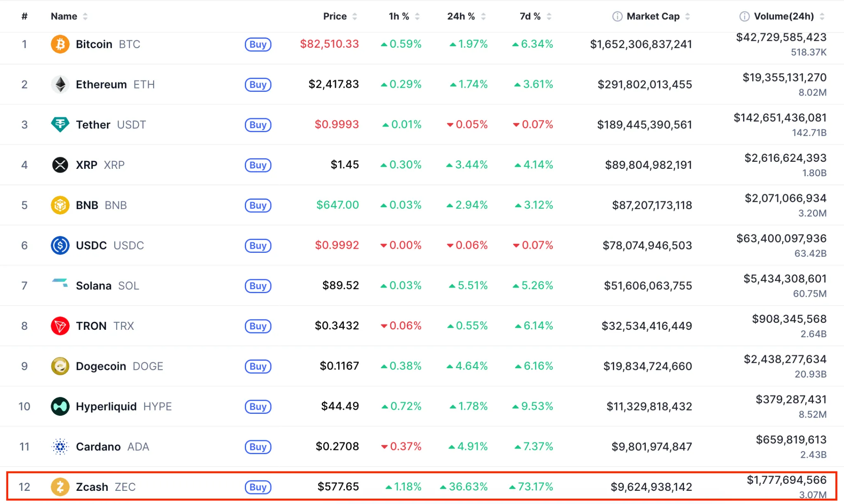Viewport: 844px width, 504px height.
Task: Click Buy button for BNB
Action: [x=258, y=205]
